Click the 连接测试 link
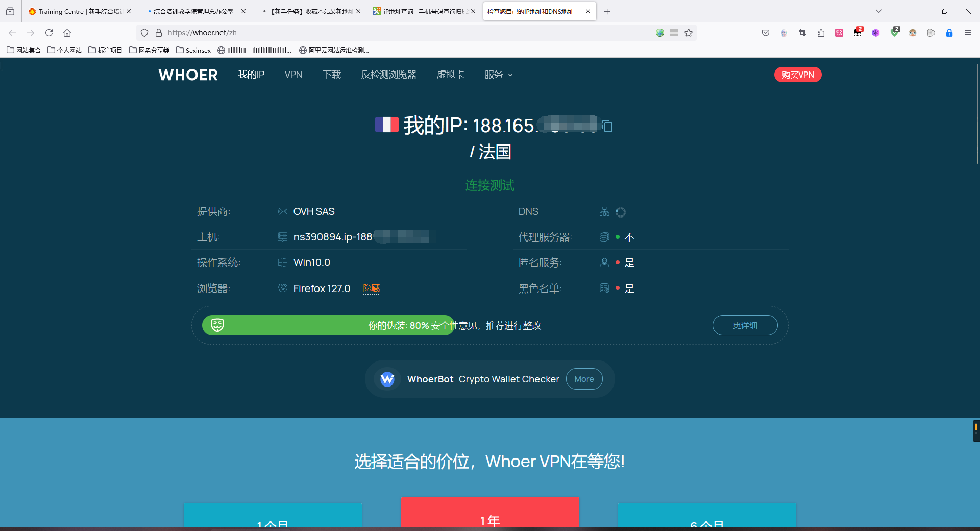980x531 pixels. click(490, 185)
